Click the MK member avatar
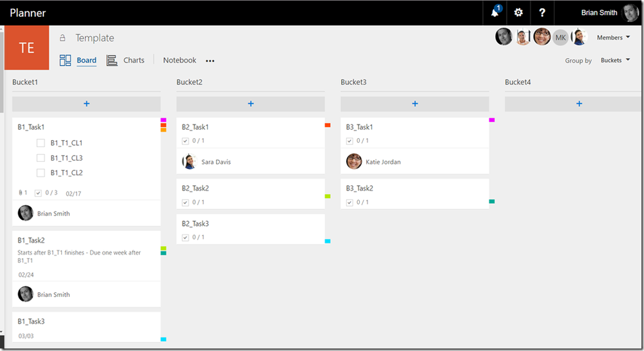This screenshot has width=644, height=351. coord(560,37)
